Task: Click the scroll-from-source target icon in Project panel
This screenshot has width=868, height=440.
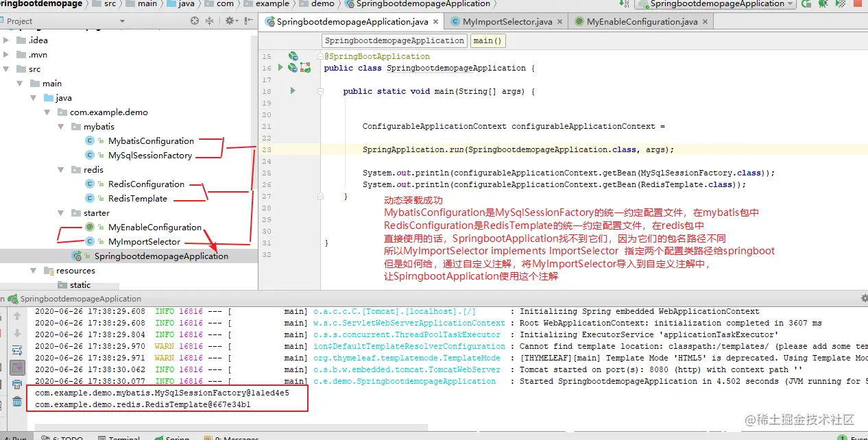Action: click(x=195, y=21)
